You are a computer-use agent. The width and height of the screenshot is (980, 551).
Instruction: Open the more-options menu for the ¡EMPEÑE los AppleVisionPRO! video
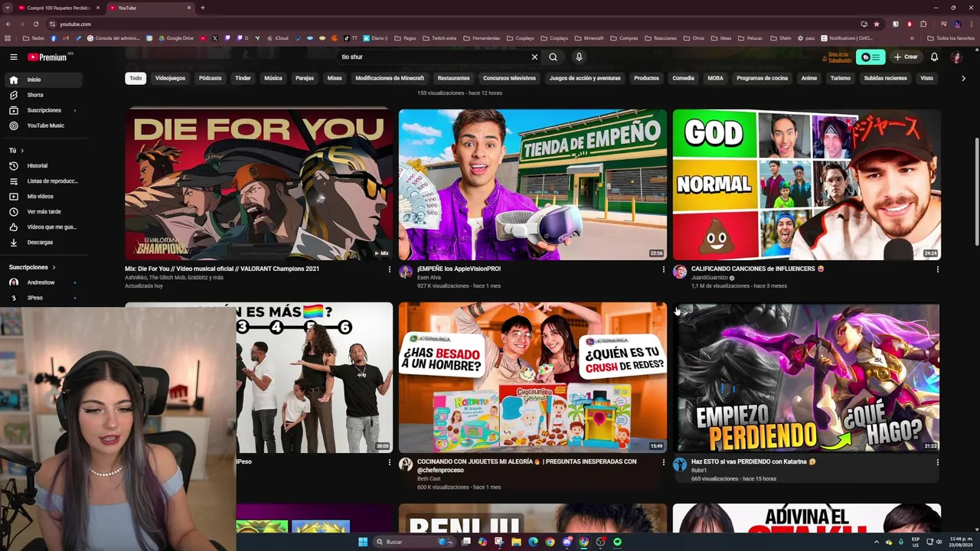[663, 269]
